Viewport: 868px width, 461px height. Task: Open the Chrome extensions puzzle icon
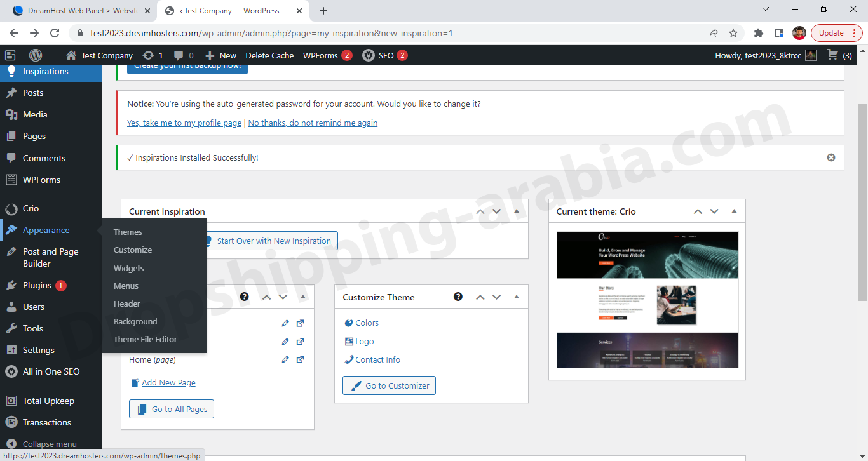[x=758, y=33]
